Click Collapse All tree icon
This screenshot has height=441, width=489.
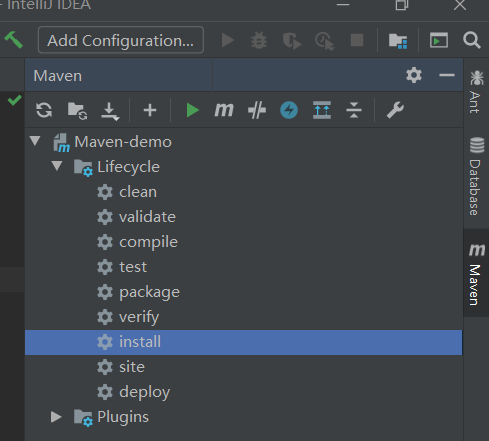click(x=354, y=110)
